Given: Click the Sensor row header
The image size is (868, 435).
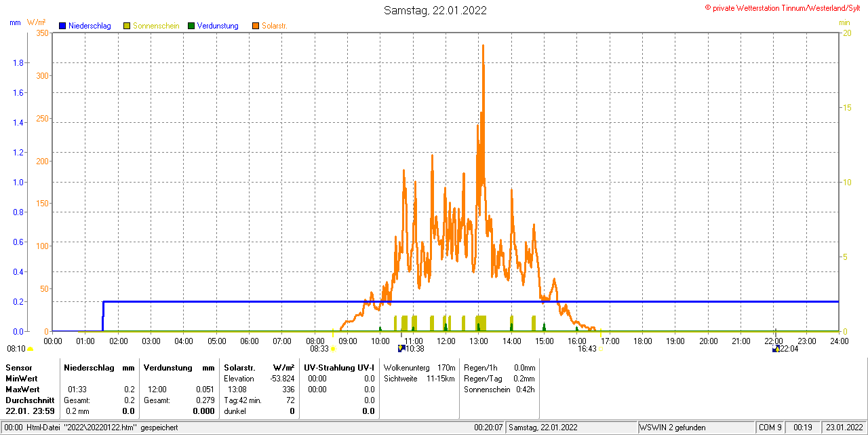Looking at the screenshot, I should (x=19, y=367).
